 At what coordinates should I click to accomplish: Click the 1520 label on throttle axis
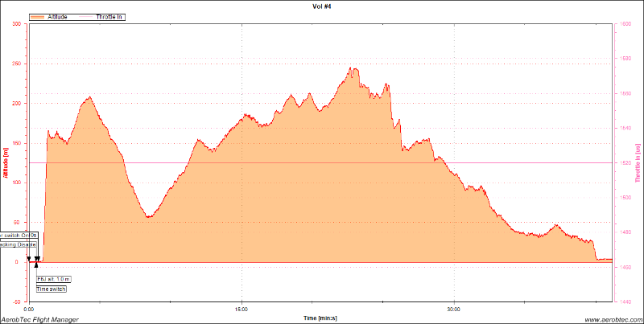(625, 162)
